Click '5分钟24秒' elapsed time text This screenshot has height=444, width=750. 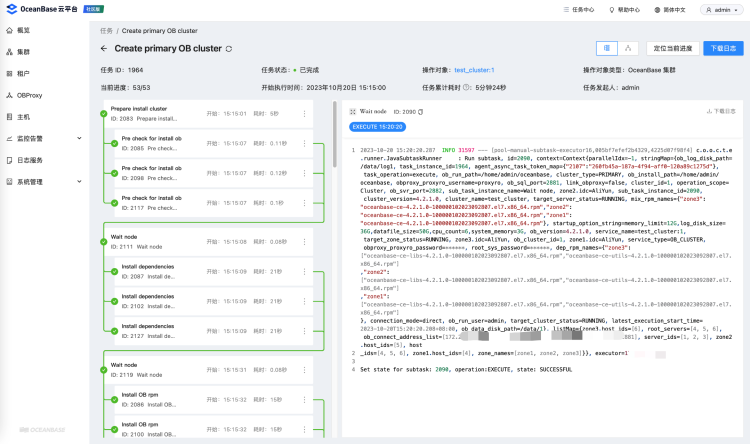point(491,88)
